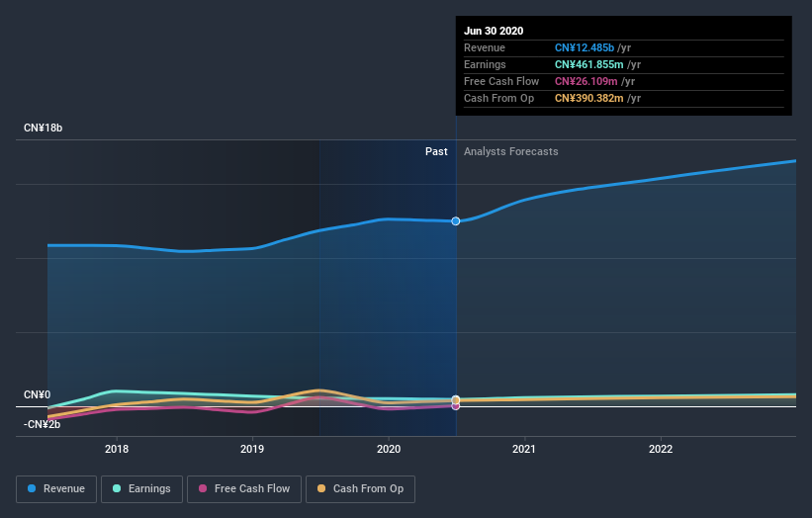Toggle the Earnings legend button

point(141,489)
